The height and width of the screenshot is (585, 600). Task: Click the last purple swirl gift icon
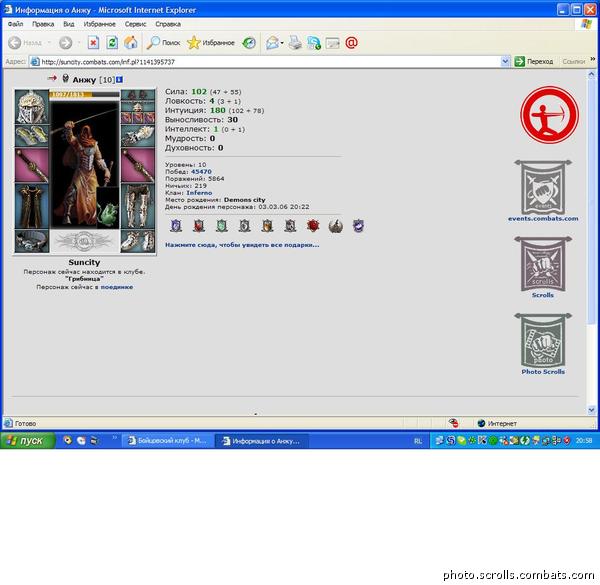(358, 226)
